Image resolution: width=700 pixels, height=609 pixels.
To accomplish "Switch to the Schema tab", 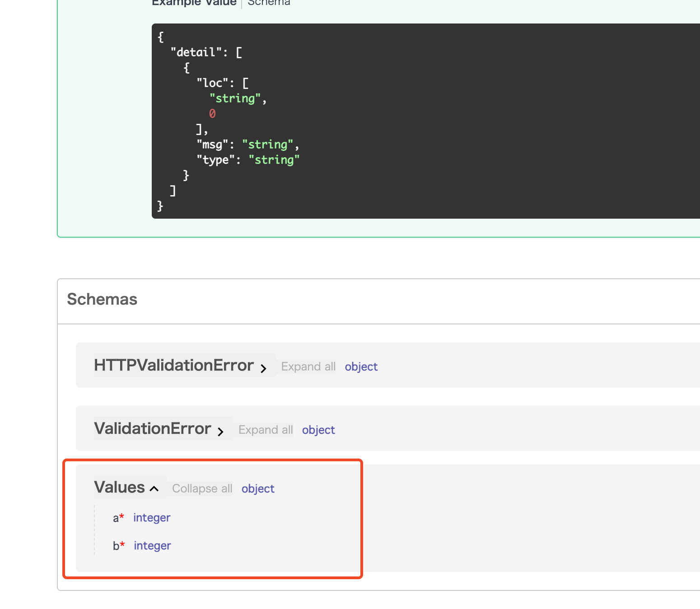I will tap(269, 3).
